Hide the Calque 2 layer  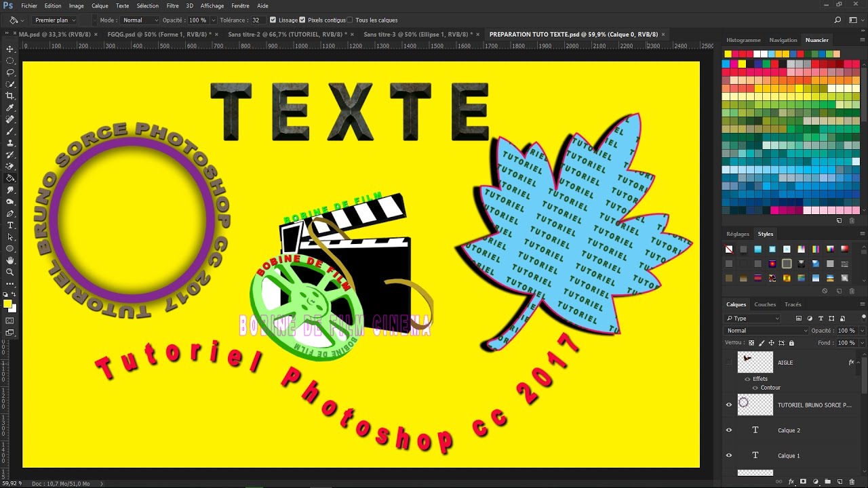(x=729, y=430)
